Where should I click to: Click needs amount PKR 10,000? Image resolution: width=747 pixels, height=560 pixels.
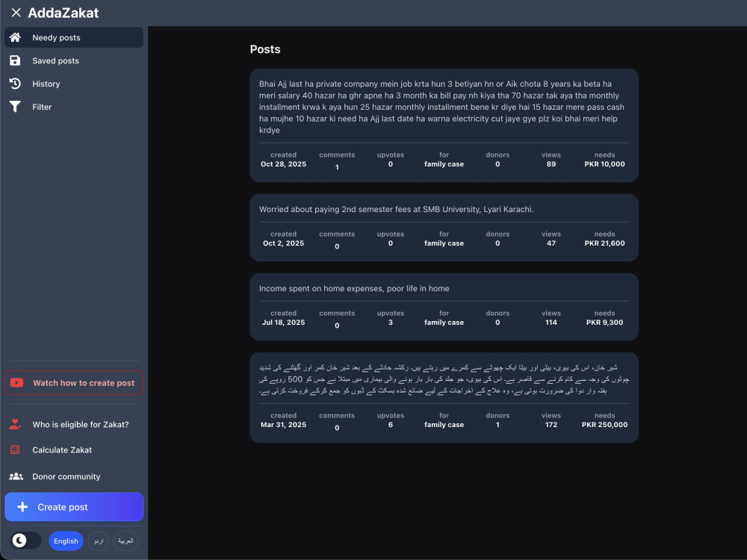pos(604,164)
